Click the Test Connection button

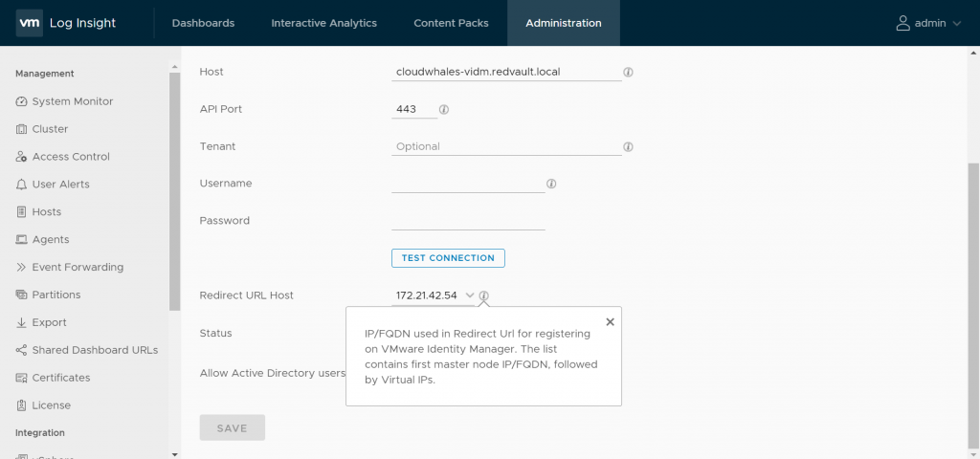pos(448,258)
